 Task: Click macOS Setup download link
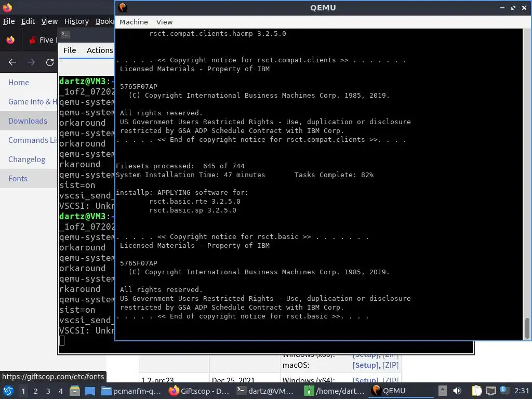tap(365, 365)
